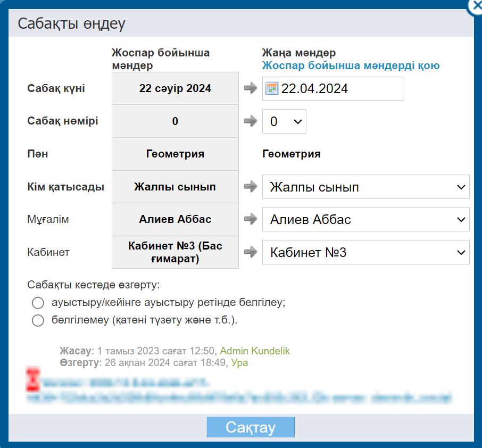Open the lesson number dropdown
Viewport: 482px width, 448px height.
click(x=284, y=121)
